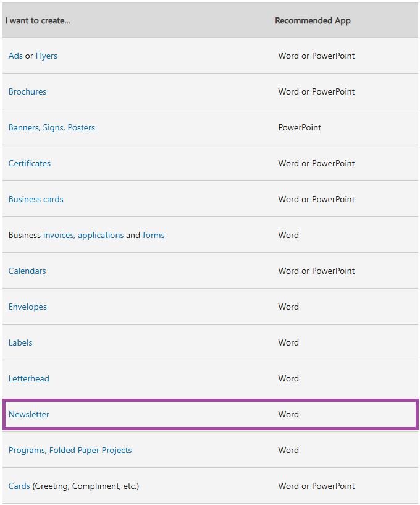
Task: Select 'Word or PowerPoint' in Calendars row
Action: [x=316, y=271]
